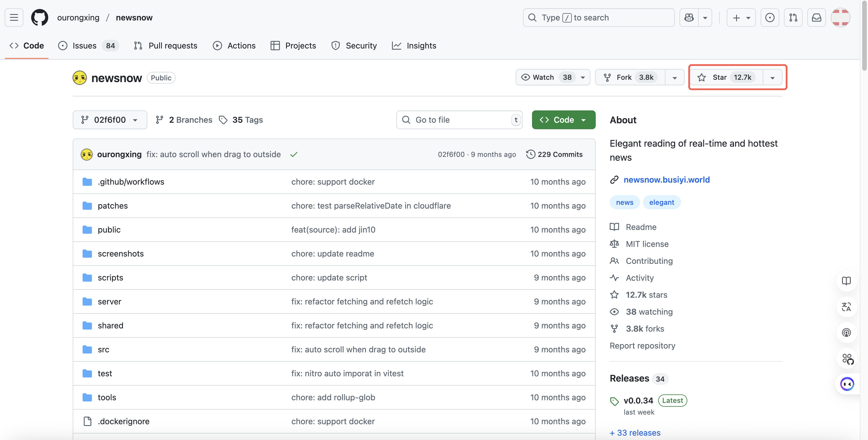Open the floating book reader icon
The image size is (868, 440).
[846, 281]
